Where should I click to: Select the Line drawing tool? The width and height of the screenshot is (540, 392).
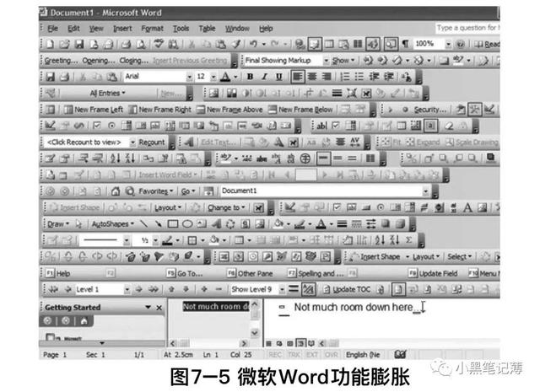point(144,224)
